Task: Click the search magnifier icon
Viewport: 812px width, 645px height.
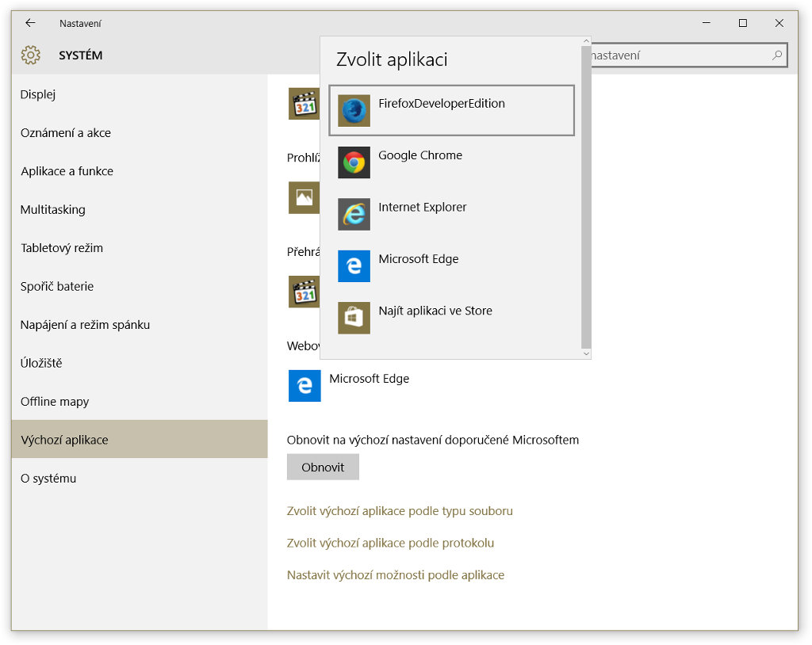Action: (777, 55)
